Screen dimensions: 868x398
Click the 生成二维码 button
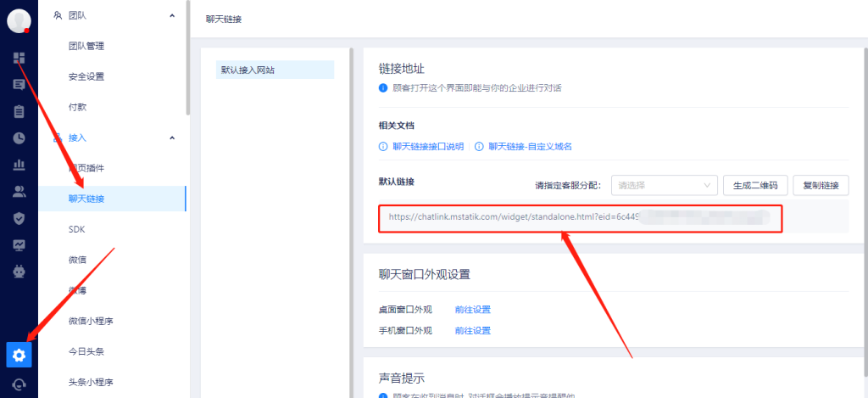pyautogui.click(x=755, y=185)
